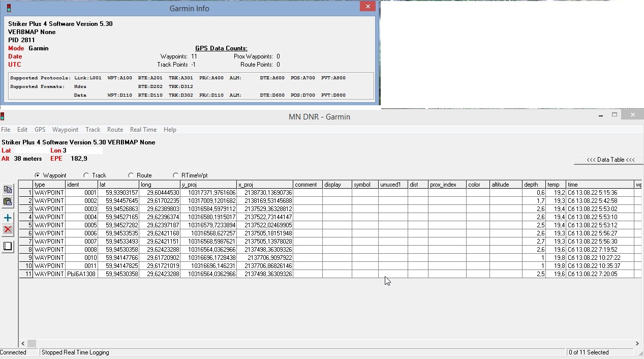Open the File menu
The image size is (644, 359).
click(x=6, y=130)
